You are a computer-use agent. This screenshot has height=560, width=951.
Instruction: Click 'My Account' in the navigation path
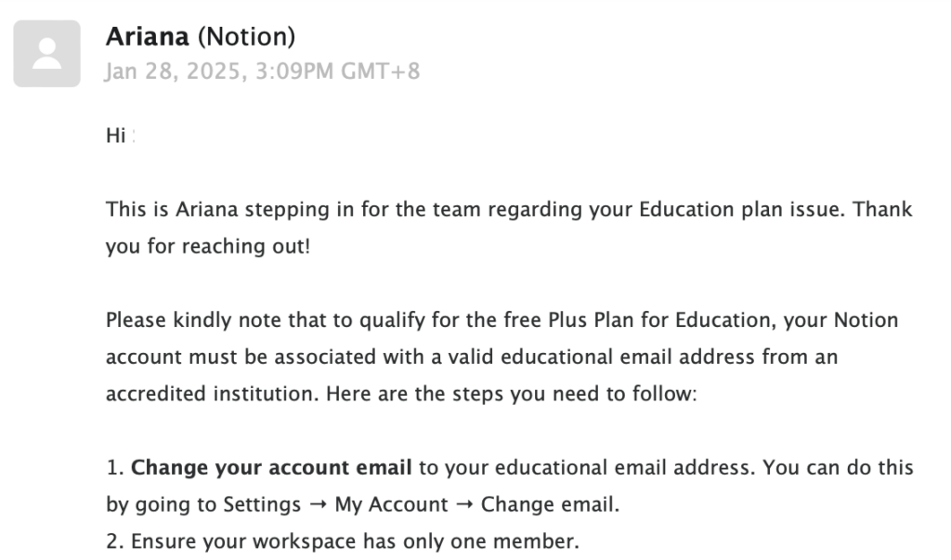[391, 504]
